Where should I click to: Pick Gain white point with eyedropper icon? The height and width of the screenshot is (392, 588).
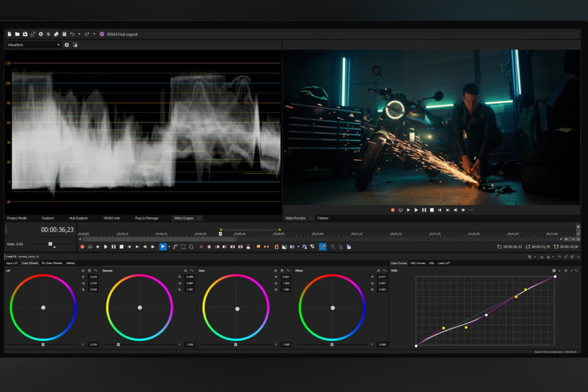click(x=282, y=270)
